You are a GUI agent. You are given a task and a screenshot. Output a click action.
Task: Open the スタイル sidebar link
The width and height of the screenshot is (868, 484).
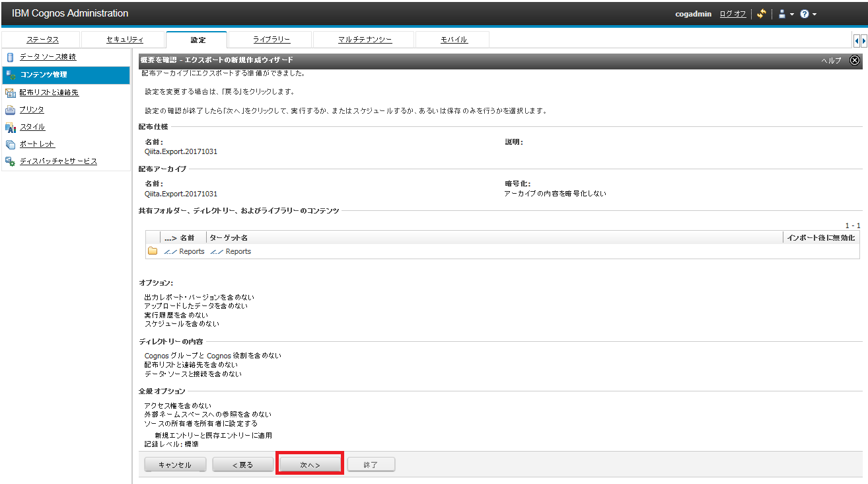tap(32, 127)
